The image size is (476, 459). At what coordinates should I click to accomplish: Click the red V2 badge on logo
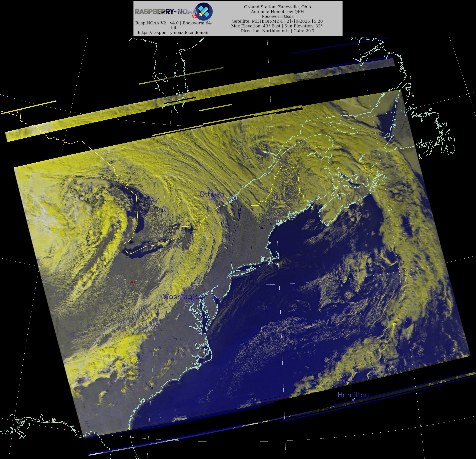click(195, 16)
